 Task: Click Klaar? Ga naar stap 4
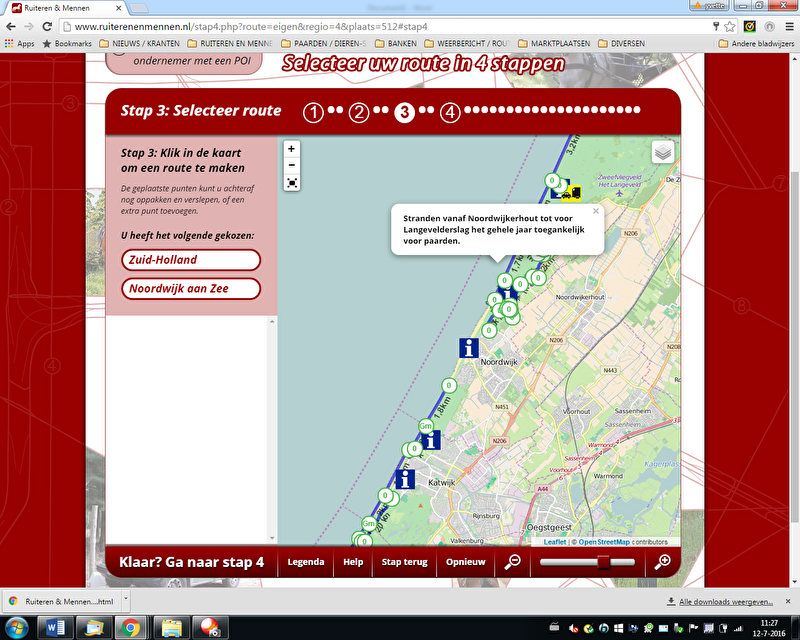click(191, 562)
